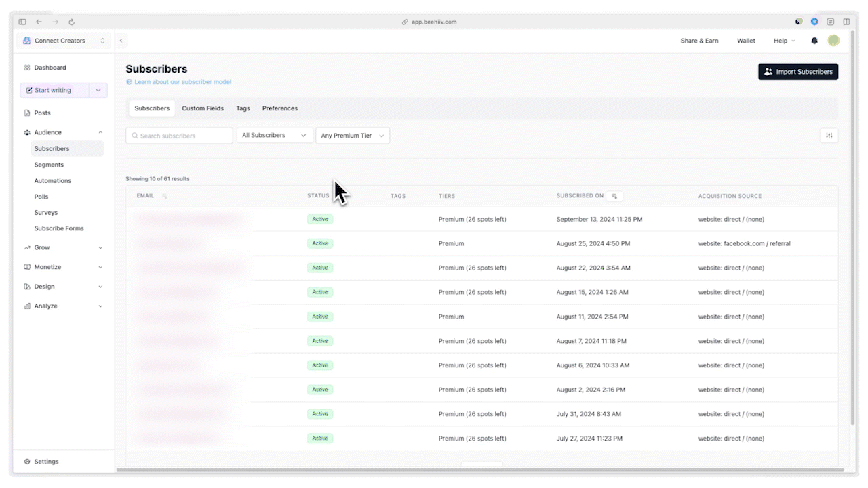Viewport: 868px width, 488px height.
Task: Open Automations in the sidebar
Action: 53,181
